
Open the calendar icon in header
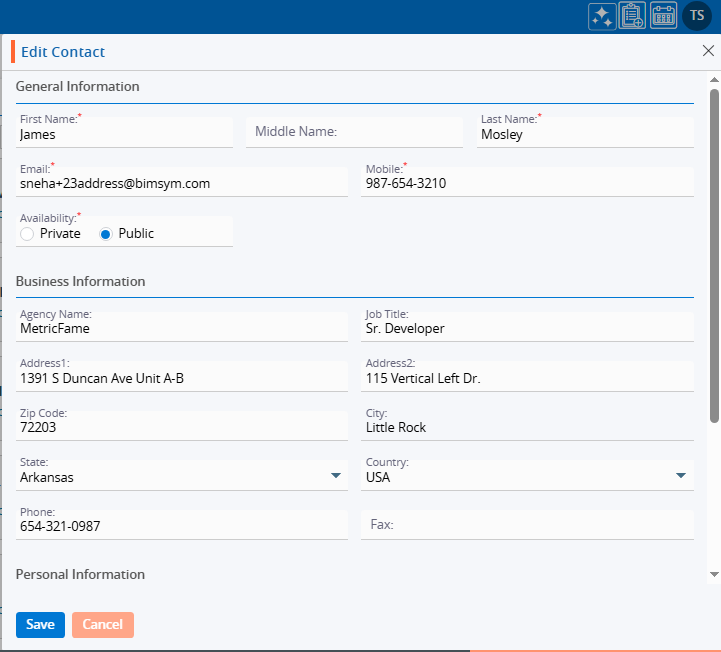[664, 16]
